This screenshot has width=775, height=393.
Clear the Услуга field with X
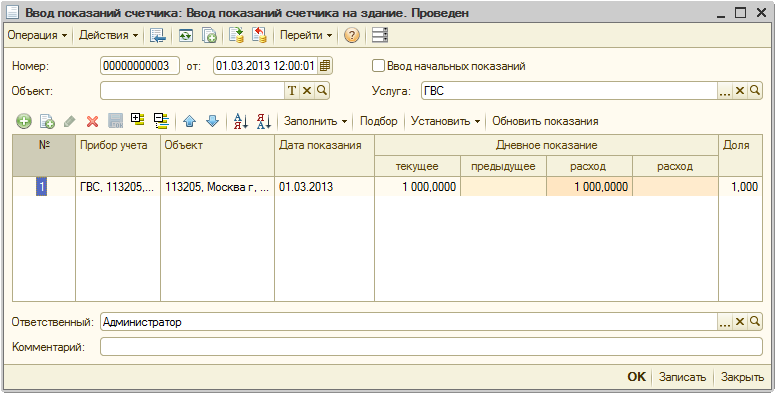click(740, 91)
